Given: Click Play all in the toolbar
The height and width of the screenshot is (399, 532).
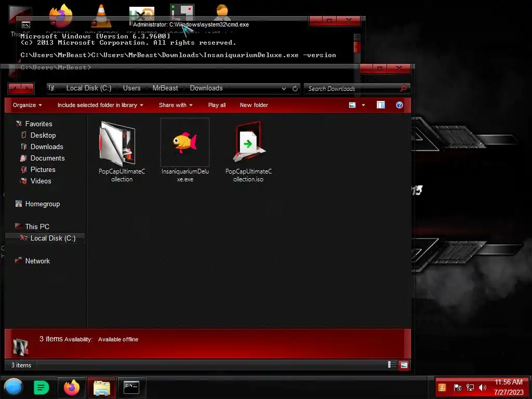Looking at the screenshot, I should tap(217, 105).
